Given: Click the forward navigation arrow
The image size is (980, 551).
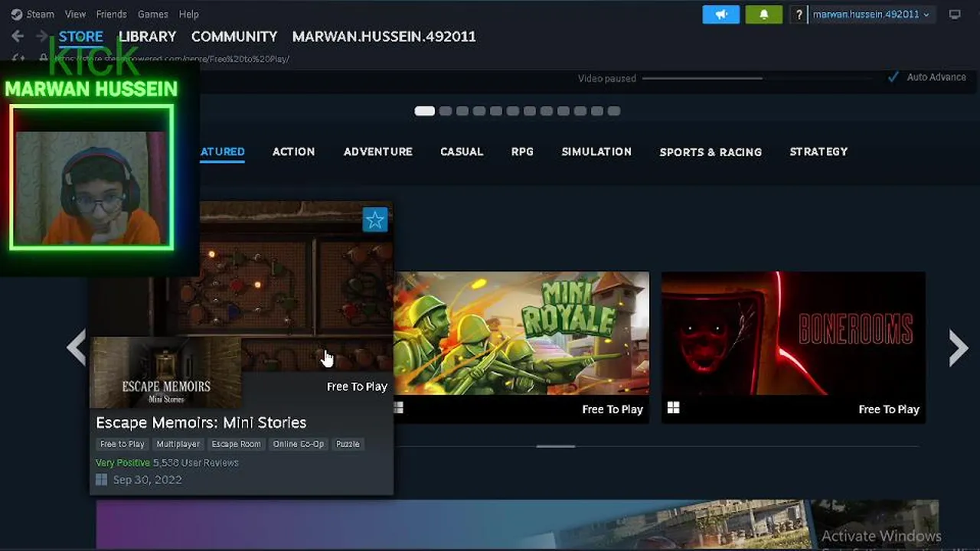Looking at the screenshot, I should click(41, 36).
